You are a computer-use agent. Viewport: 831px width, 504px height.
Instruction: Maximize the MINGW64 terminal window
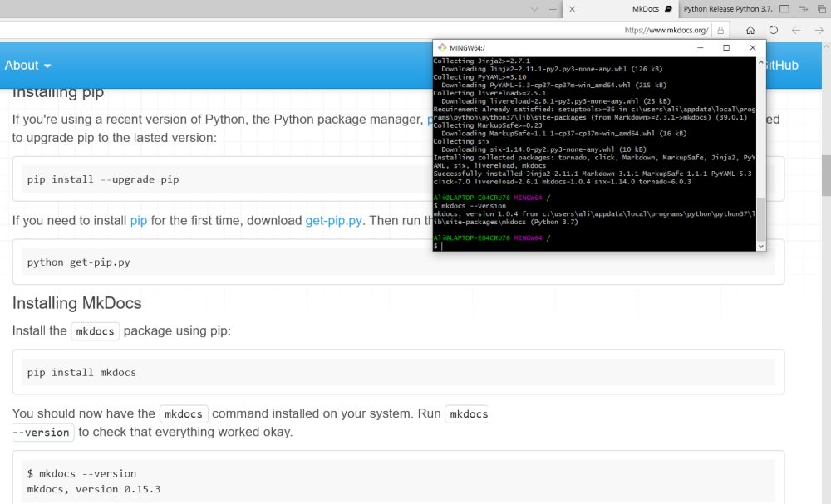726,48
